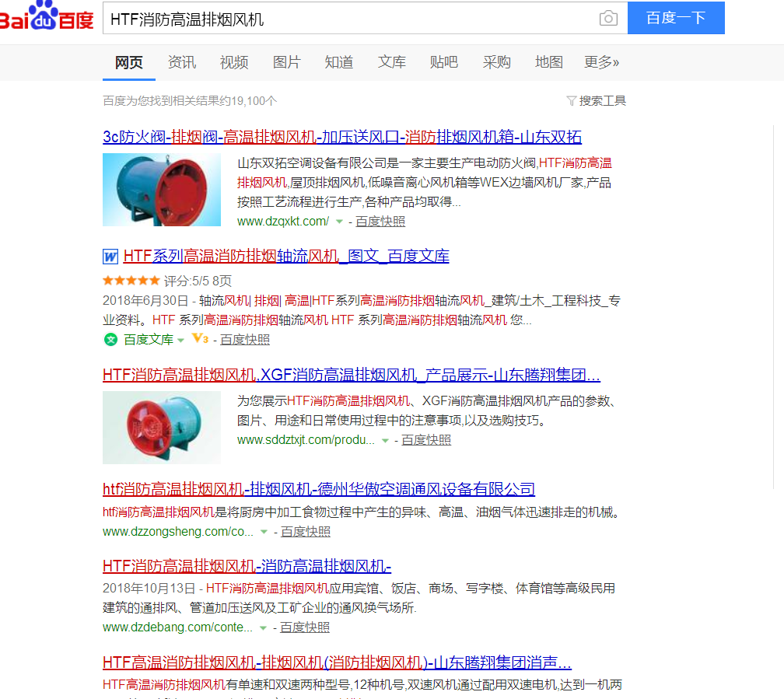Click the 百度一下 search button
The width and height of the screenshot is (784, 699).
676,18
